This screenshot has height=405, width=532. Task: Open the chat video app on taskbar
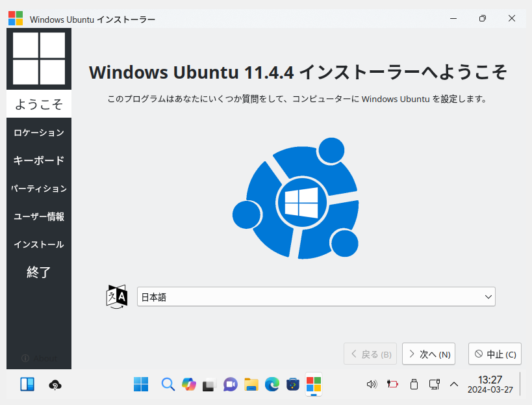231,384
